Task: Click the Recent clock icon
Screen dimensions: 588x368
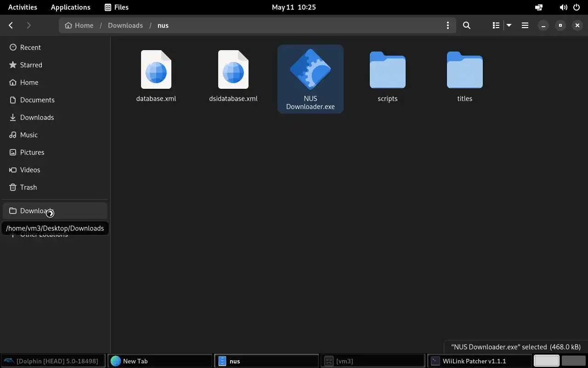Action: pyautogui.click(x=13, y=47)
